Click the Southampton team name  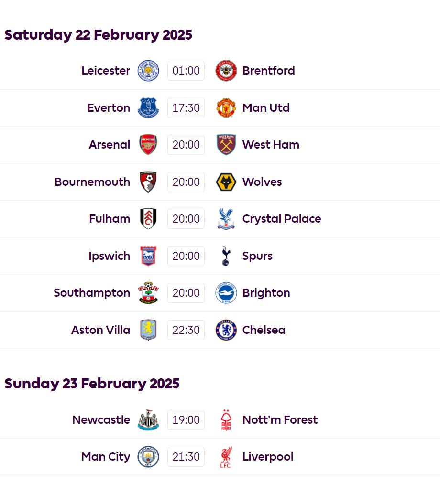pos(92,293)
